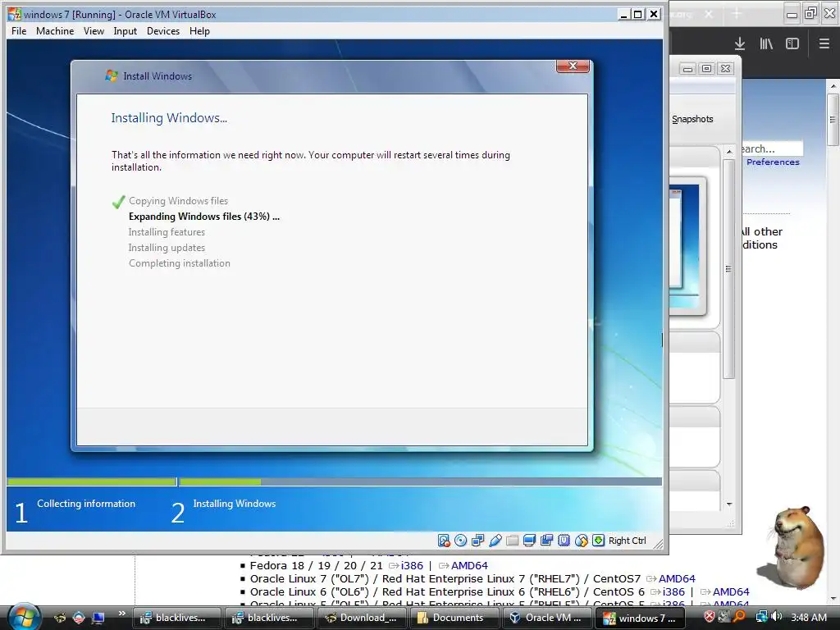Viewport: 840px width, 630px height.
Task: Open the volume tray icon
Action: coord(777,617)
